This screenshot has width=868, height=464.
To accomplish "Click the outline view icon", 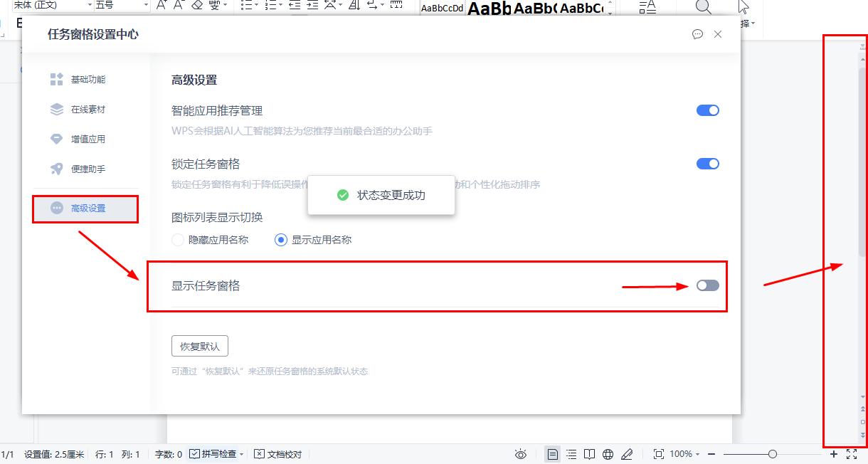I will pyautogui.click(x=571, y=453).
